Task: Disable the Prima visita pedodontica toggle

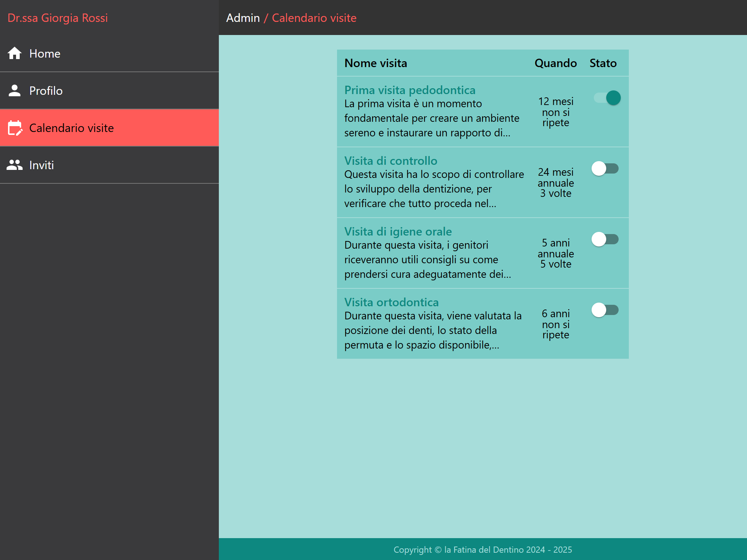Action: [x=607, y=98]
